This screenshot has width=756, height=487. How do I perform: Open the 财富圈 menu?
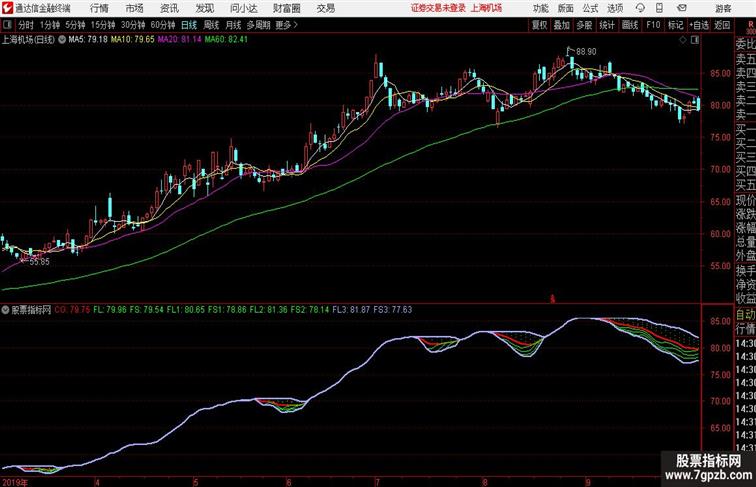pyautogui.click(x=286, y=8)
